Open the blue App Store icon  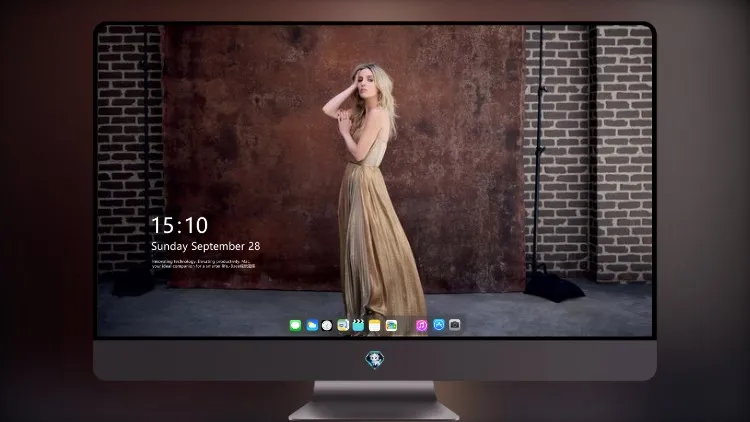pos(439,325)
